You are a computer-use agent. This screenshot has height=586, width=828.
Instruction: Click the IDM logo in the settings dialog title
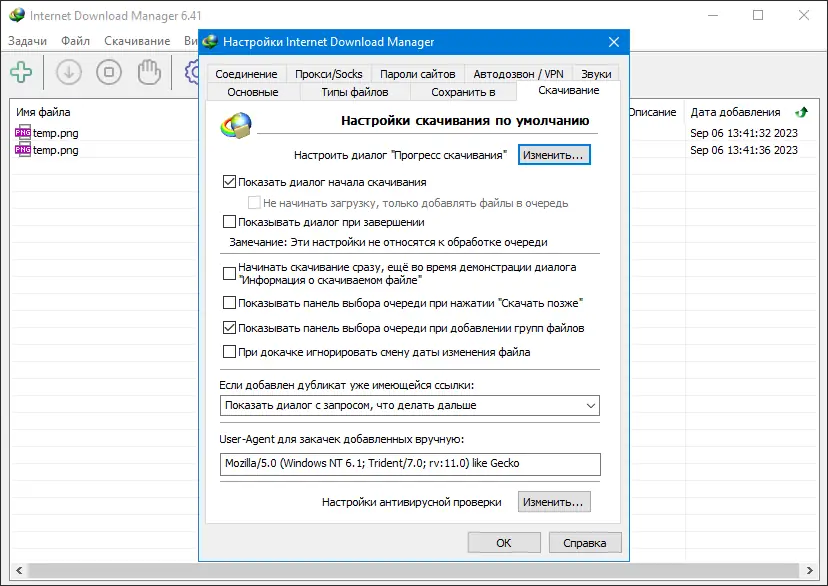point(210,42)
